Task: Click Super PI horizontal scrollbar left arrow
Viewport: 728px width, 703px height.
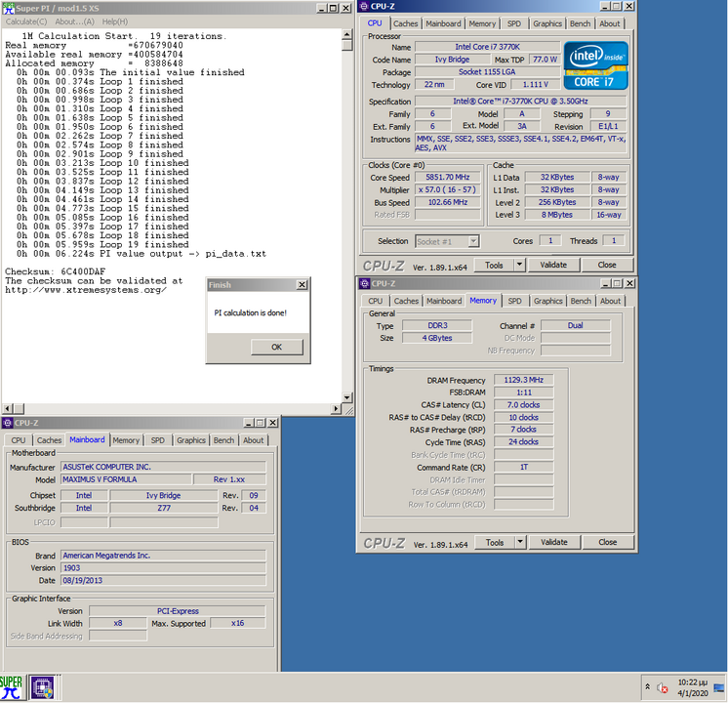Action: click(8, 409)
